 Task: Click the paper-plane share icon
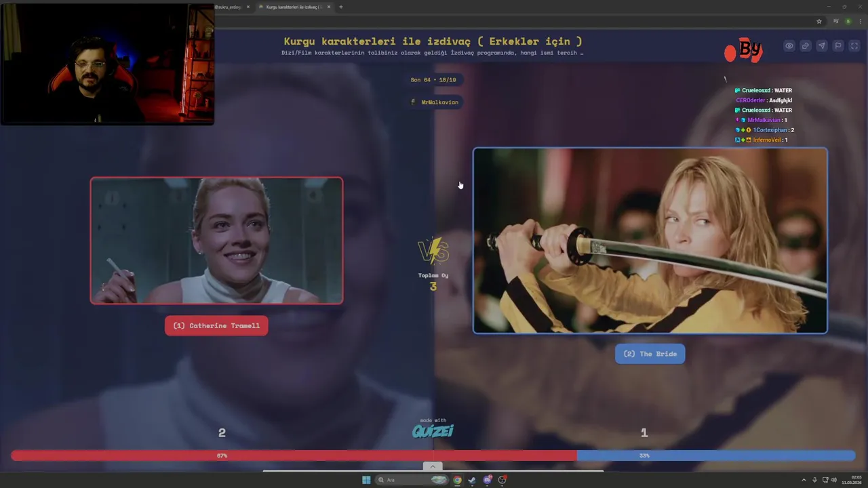821,46
